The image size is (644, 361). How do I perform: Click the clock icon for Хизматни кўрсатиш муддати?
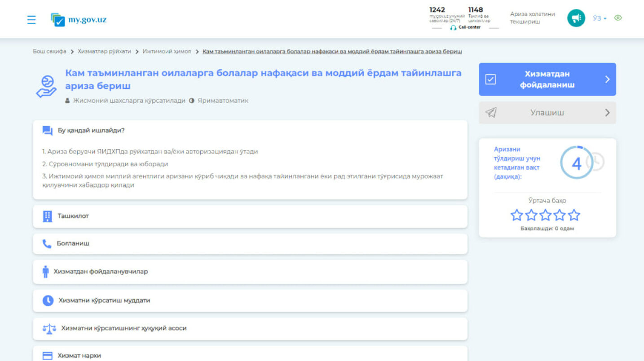coord(48,300)
